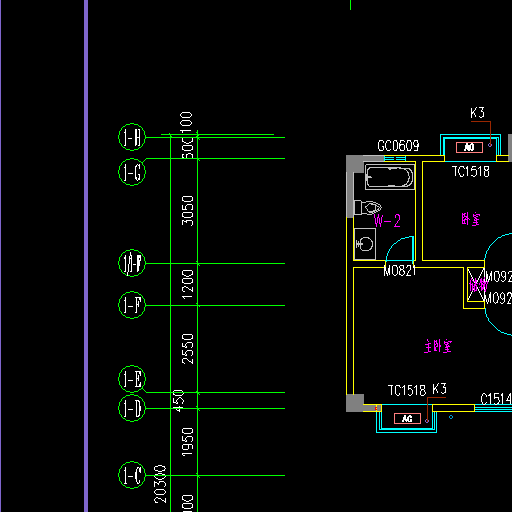The image size is (512, 512).
Task: Click the magenta W-2 bathroom label
Action: (x=387, y=221)
